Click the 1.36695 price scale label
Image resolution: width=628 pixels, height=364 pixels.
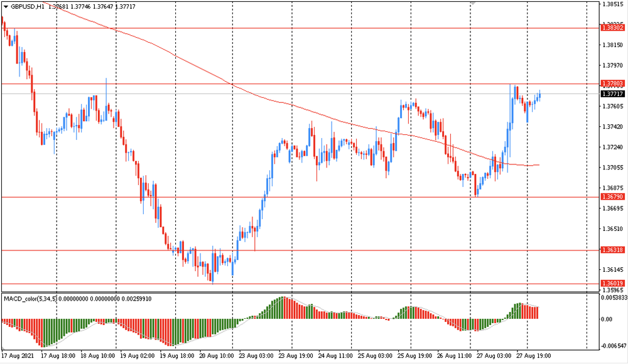(613, 208)
